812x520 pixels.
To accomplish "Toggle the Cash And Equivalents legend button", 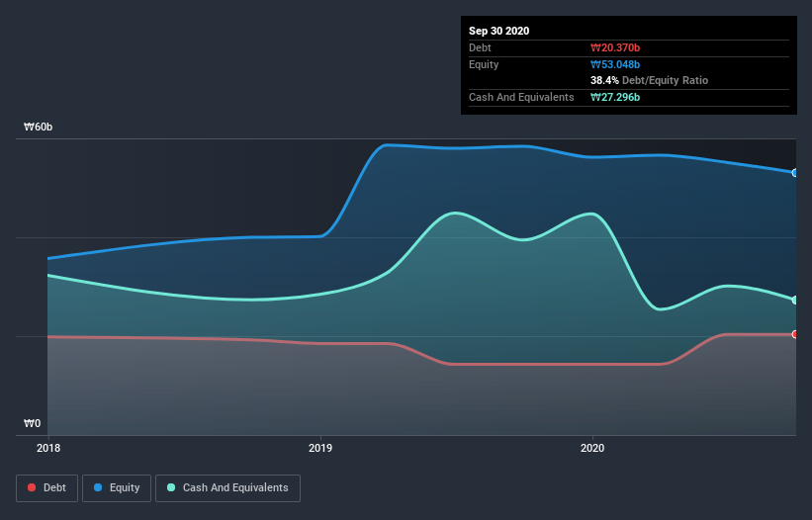I will click(x=227, y=488).
